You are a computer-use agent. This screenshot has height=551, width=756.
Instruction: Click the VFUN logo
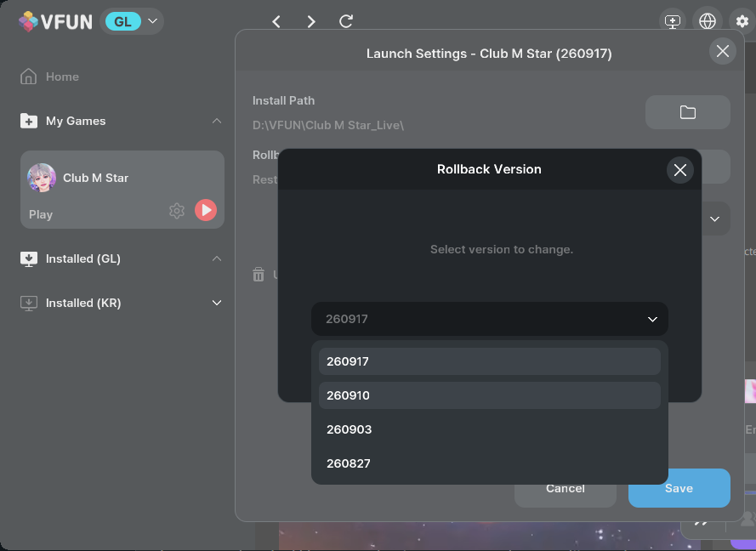pyautogui.click(x=55, y=22)
